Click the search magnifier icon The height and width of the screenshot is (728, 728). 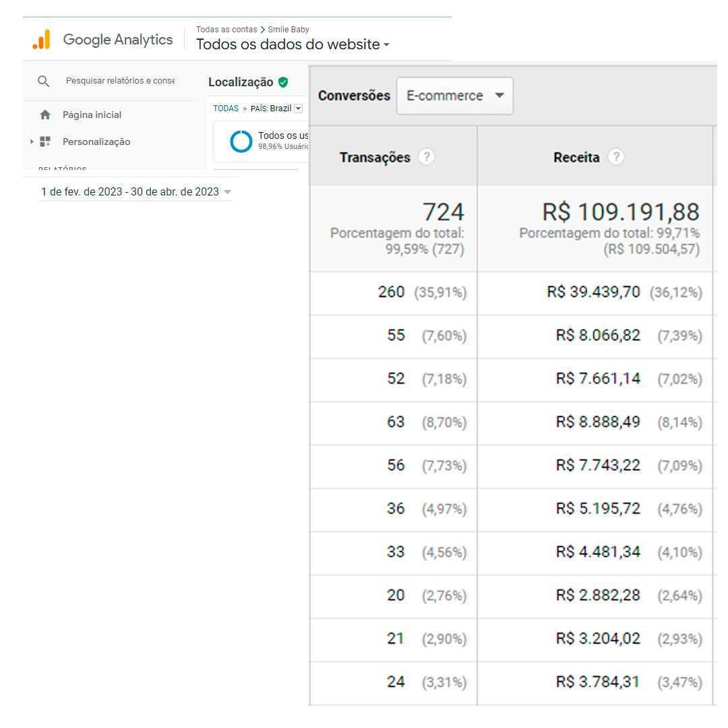click(x=44, y=82)
